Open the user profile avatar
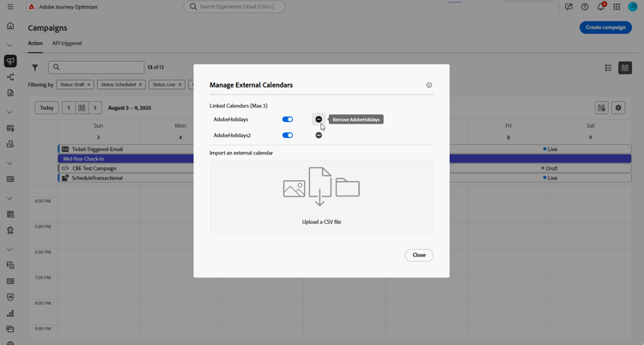Image resolution: width=644 pixels, height=345 pixels. point(633,7)
